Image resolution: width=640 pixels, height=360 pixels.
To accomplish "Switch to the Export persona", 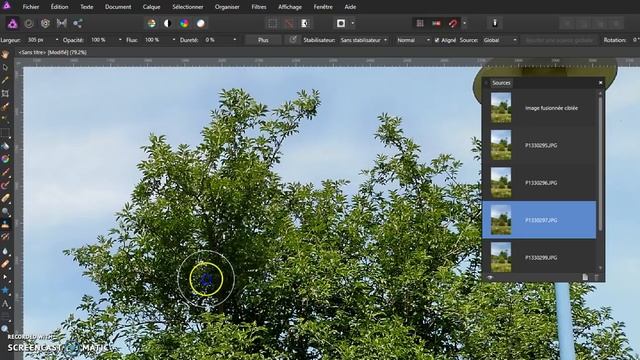I will (x=78, y=23).
